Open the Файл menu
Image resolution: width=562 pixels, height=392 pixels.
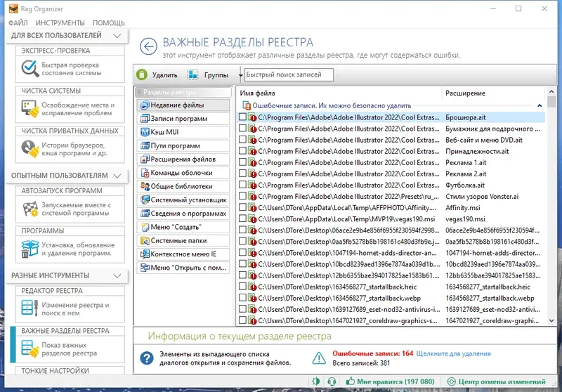click(x=18, y=23)
